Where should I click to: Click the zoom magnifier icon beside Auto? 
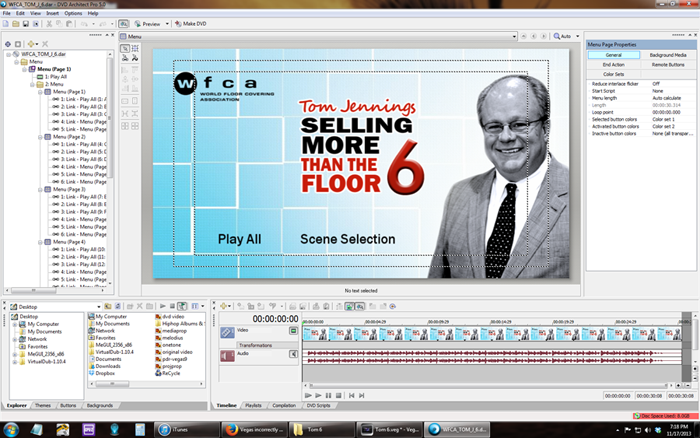pos(557,36)
